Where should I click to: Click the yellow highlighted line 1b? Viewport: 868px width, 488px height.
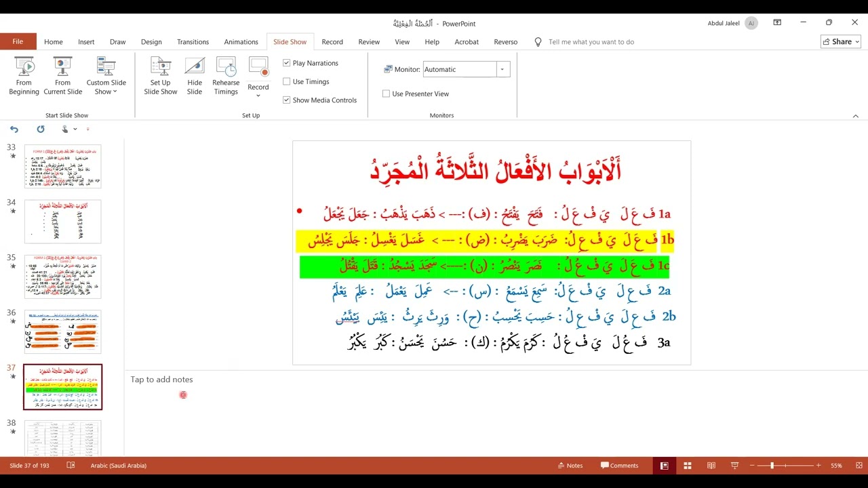[x=485, y=240]
